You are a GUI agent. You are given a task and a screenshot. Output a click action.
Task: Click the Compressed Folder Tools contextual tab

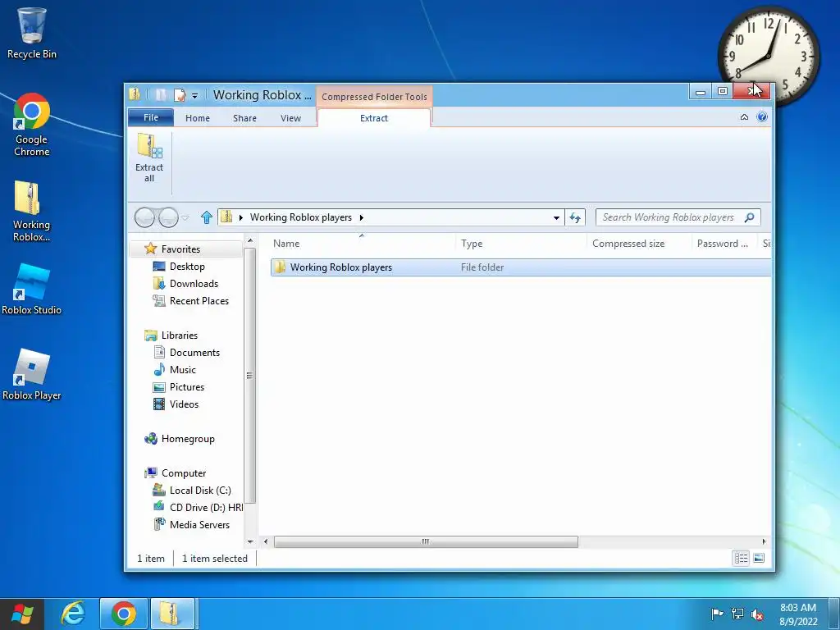[x=374, y=97]
